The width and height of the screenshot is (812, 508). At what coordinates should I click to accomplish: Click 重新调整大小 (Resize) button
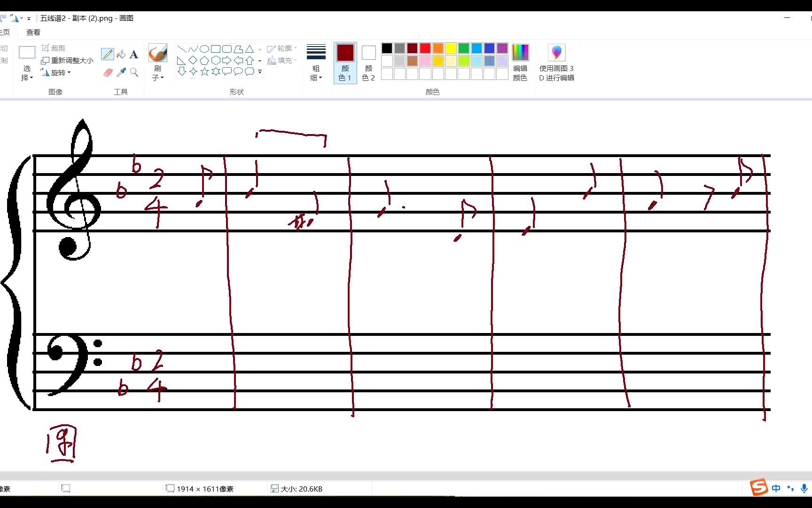[67, 61]
